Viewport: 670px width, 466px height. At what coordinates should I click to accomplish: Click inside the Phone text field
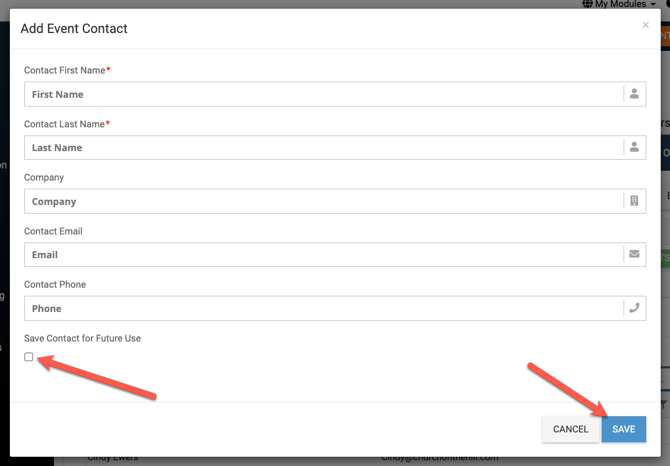coord(322,308)
